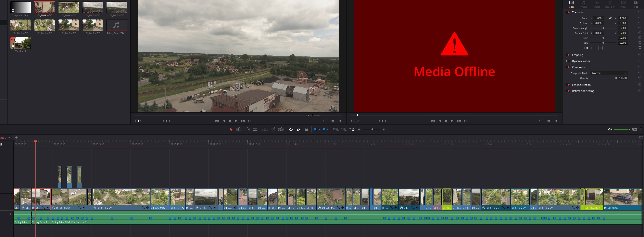
Task: Click the Insert Clip toolbar icon
Action: click(x=265, y=129)
